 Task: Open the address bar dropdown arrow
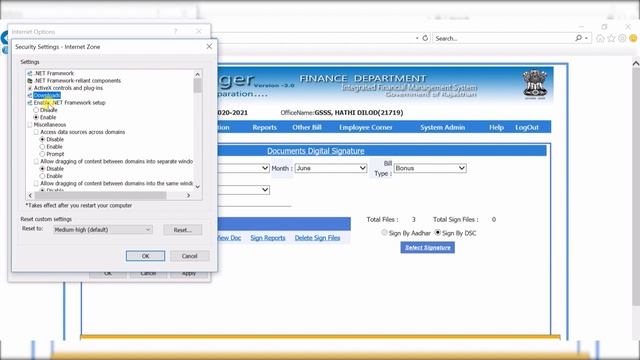[417, 38]
